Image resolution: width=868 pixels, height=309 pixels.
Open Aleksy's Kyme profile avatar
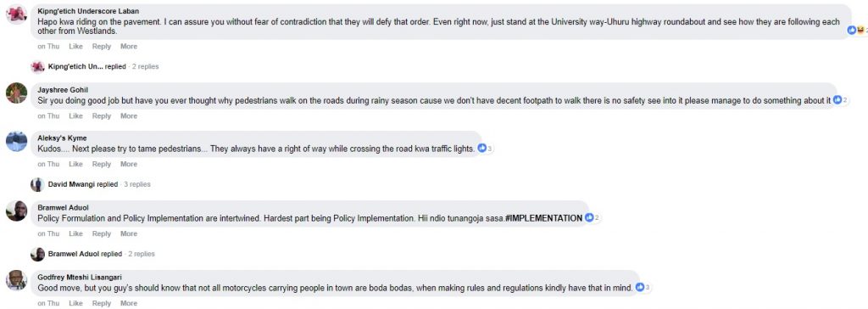coord(16,141)
